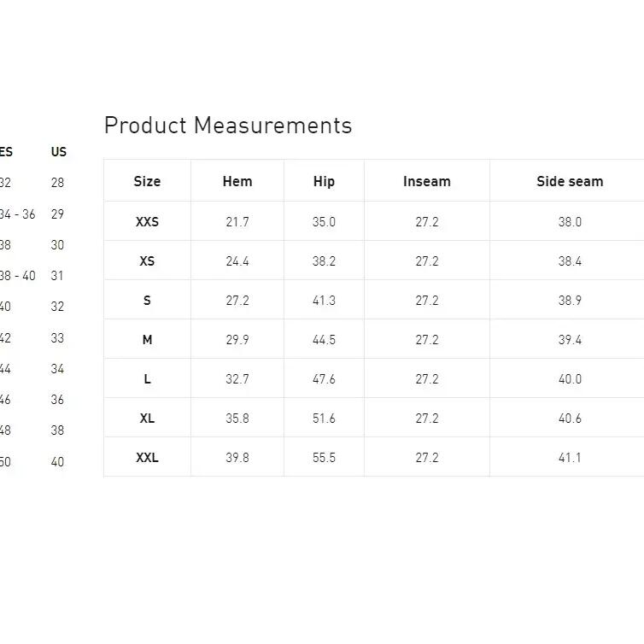Click the XXL size row label
Image resolution: width=644 pixels, height=644 pixels.
pyautogui.click(x=147, y=458)
